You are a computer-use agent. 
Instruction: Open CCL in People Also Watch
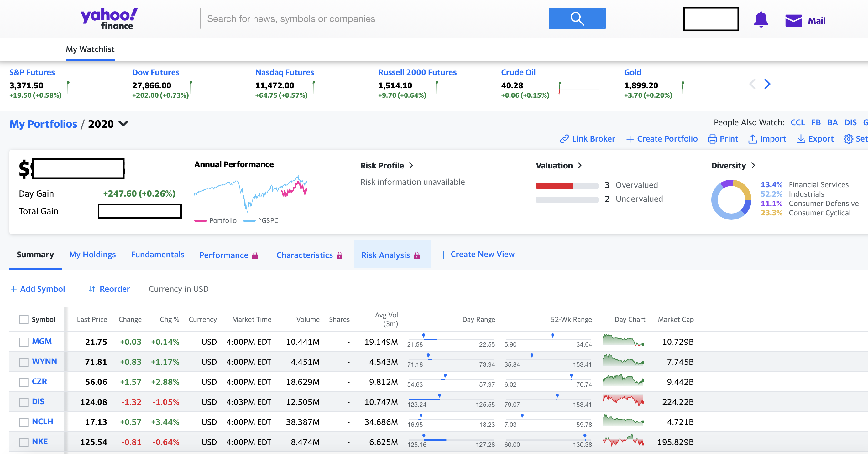click(797, 123)
